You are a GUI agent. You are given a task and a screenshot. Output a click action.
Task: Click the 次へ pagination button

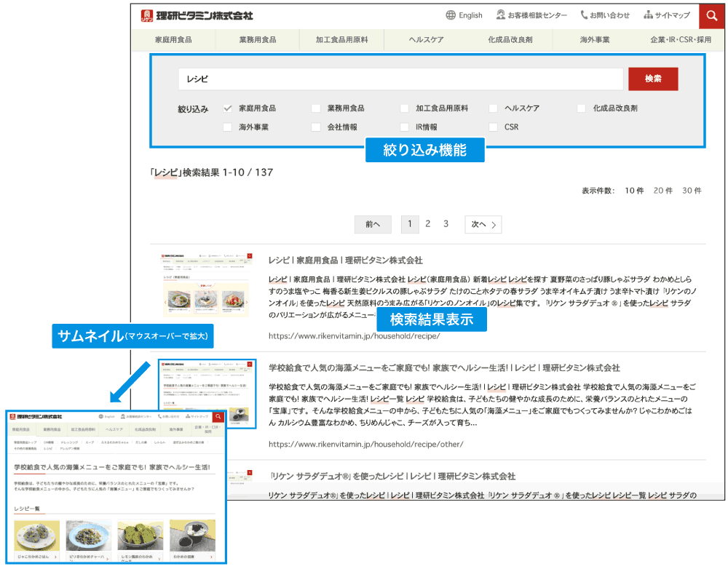point(483,225)
